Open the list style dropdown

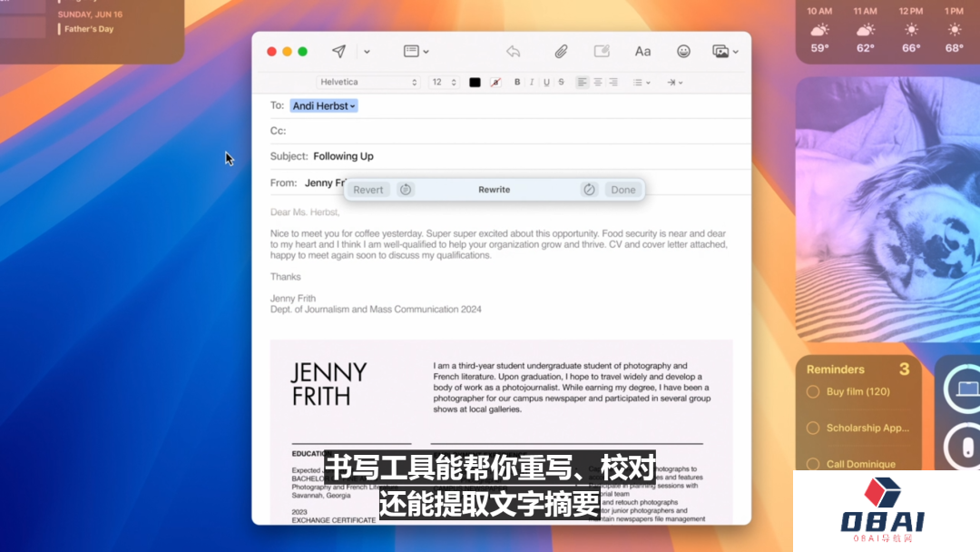(642, 83)
